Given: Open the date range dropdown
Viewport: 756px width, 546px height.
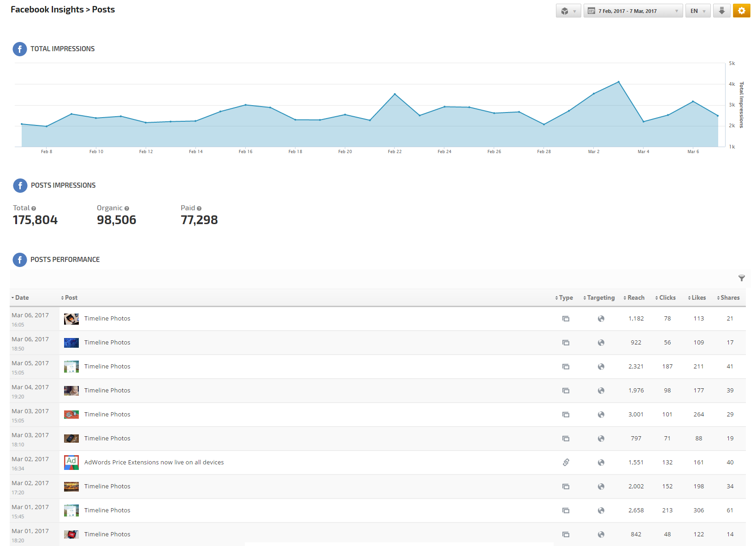Looking at the screenshot, I should (632, 11).
